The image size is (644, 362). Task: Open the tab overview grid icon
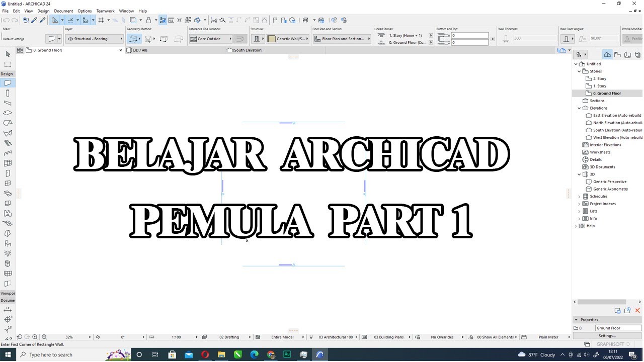coord(20,50)
